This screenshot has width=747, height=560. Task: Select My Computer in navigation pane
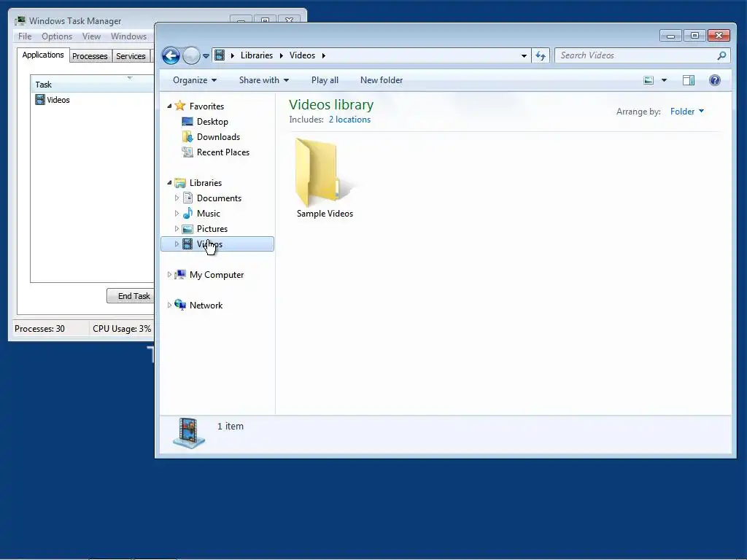click(216, 275)
